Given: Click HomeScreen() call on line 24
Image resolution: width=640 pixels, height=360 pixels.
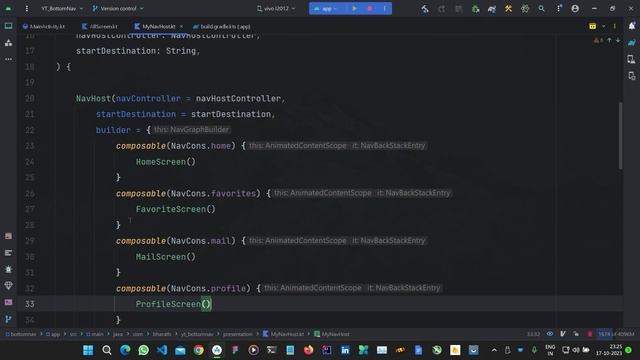Looking at the screenshot, I should (166, 162).
